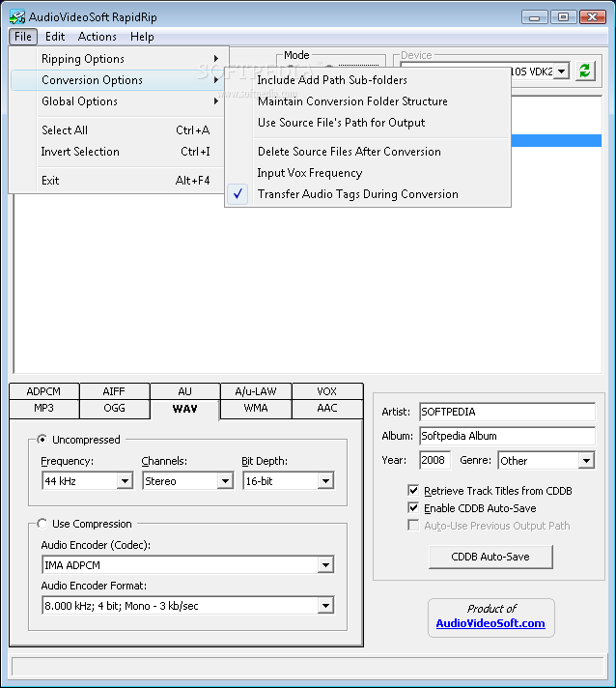This screenshot has width=616, height=688.
Task: Switch to the AAC tab
Action: pos(327,408)
